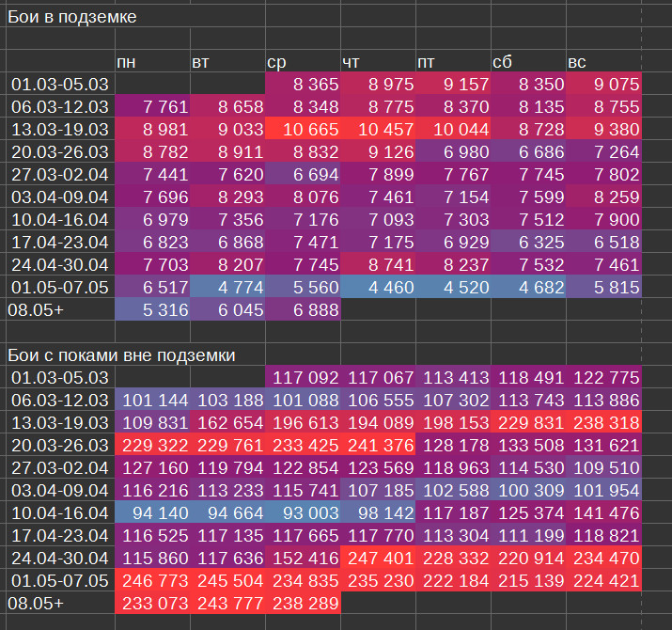Select cell with value 8 259
This screenshot has width=672, height=630.
[x=603, y=197]
